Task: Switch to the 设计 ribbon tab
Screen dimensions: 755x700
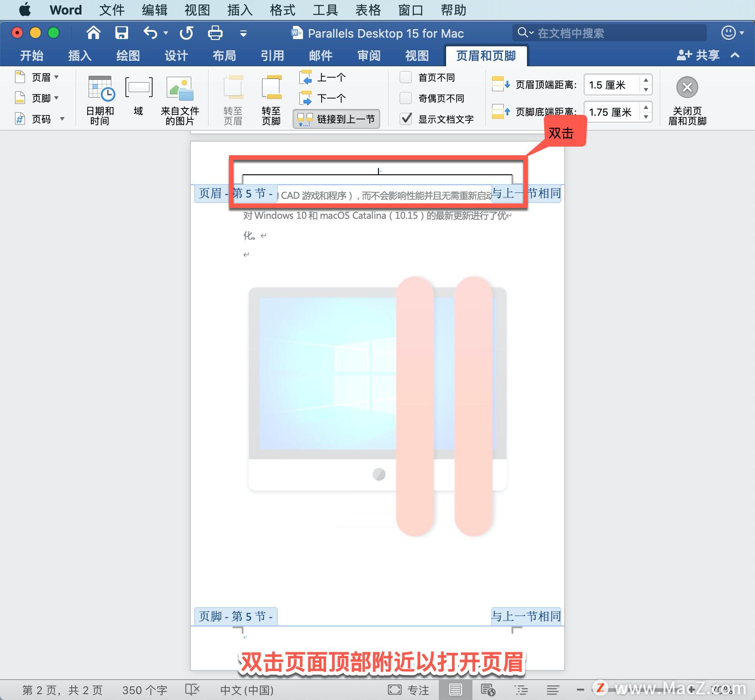Action: tap(175, 55)
